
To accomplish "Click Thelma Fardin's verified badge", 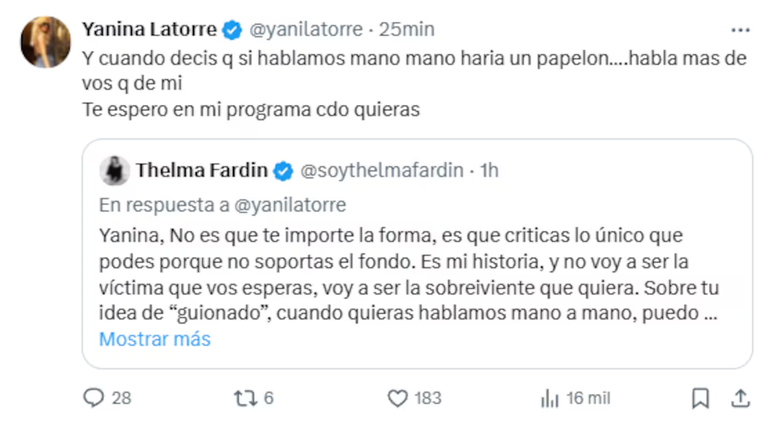I will [284, 171].
